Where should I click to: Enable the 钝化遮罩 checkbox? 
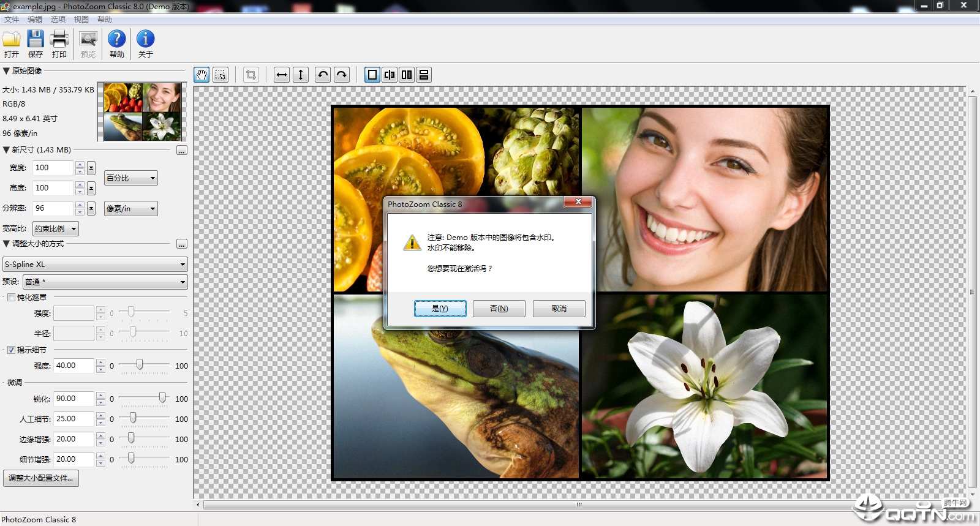point(11,298)
